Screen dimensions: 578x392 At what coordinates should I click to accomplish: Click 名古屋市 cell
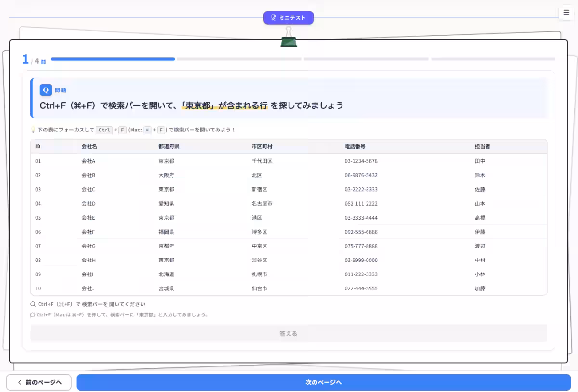point(262,204)
